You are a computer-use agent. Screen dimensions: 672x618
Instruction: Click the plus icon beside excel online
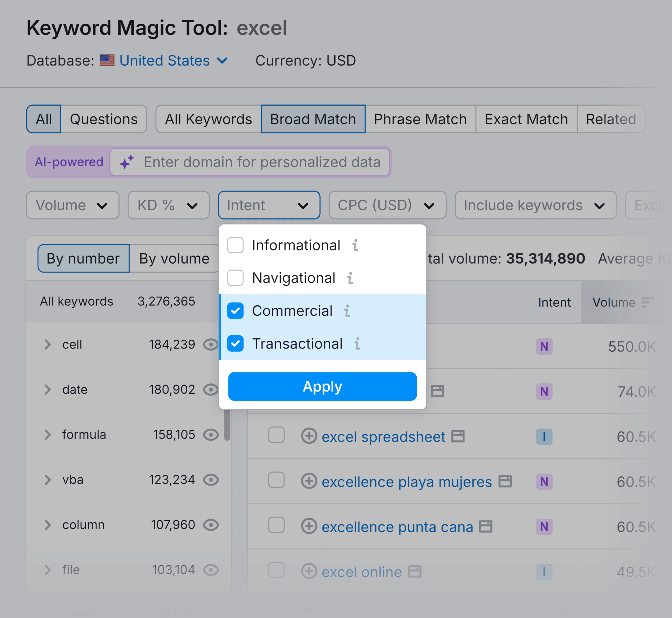[x=309, y=572]
